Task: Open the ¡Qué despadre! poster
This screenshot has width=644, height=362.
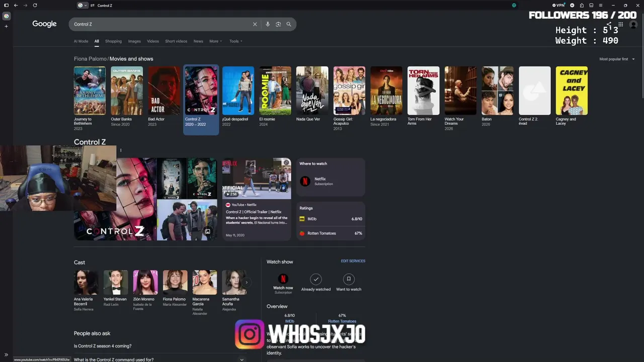Action: (238, 90)
